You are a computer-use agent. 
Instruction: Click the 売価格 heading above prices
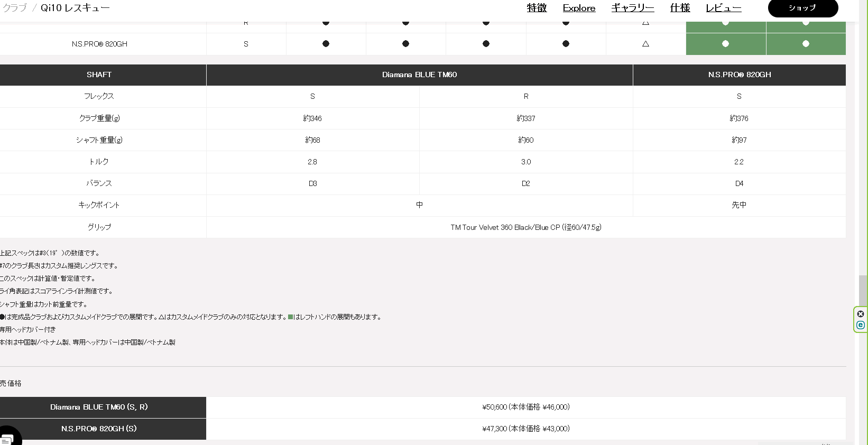pos(11,383)
